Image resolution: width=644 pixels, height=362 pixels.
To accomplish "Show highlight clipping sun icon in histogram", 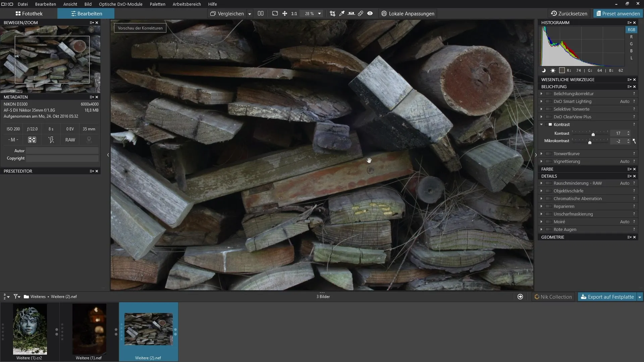I will (553, 70).
